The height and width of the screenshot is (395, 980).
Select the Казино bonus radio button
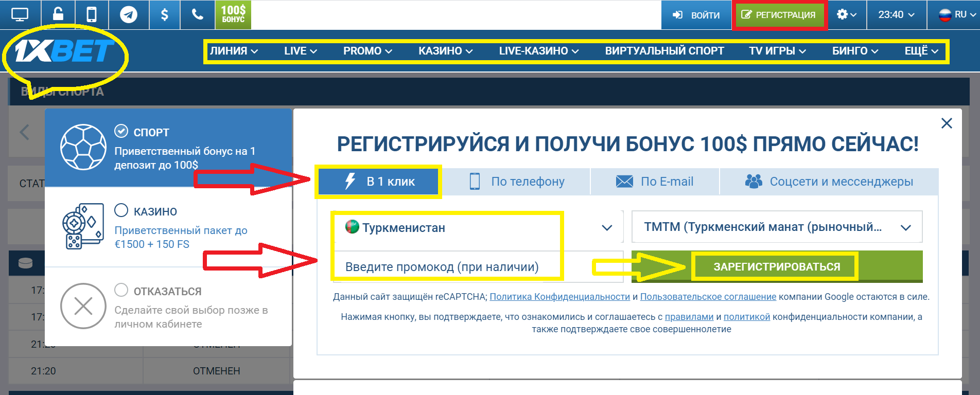[x=121, y=210]
